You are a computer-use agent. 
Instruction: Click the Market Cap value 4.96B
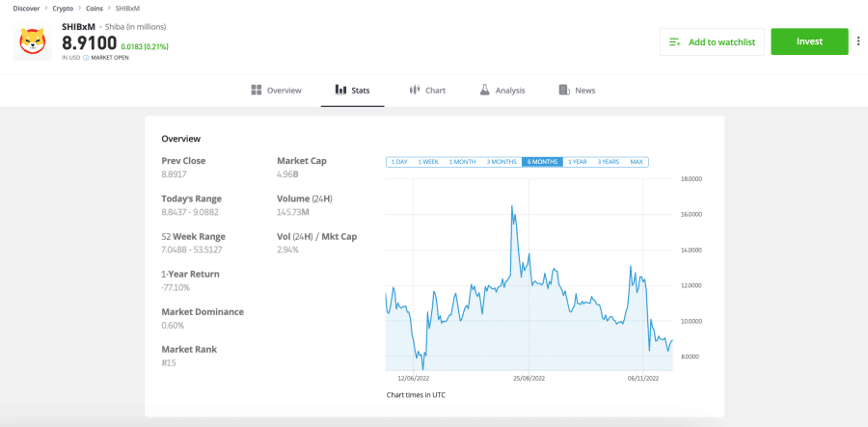click(287, 174)
